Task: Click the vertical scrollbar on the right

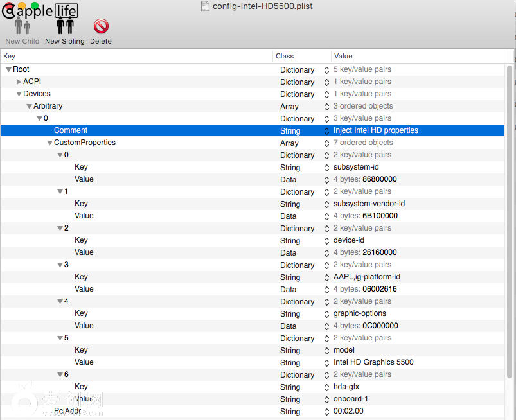Action: 510,193
